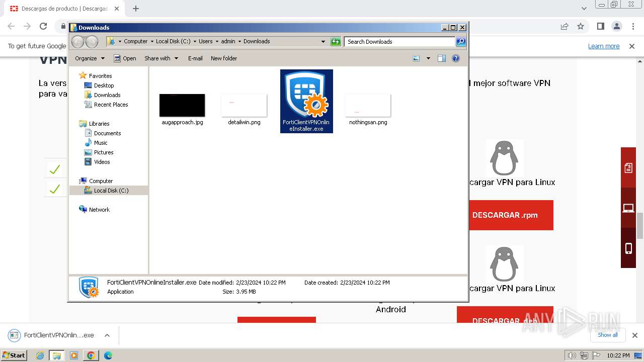Close the downloads shelf
Image resolution: width=644 pixels, height=362 pixels.
[634, 335]
